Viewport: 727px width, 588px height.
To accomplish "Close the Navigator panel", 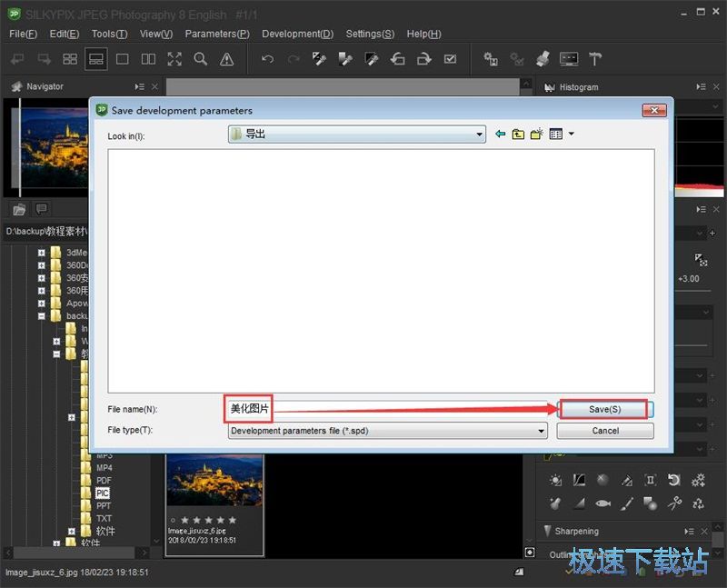I will 154,86.
